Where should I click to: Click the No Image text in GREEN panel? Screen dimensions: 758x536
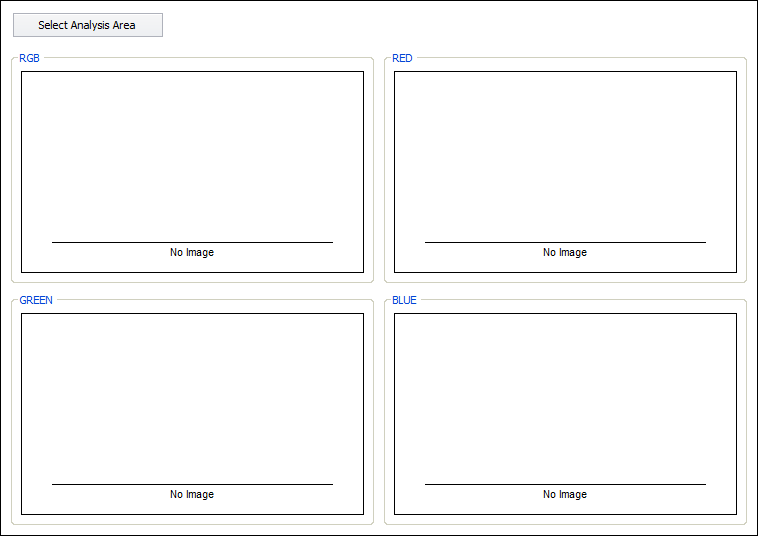(x=192, y=495)
